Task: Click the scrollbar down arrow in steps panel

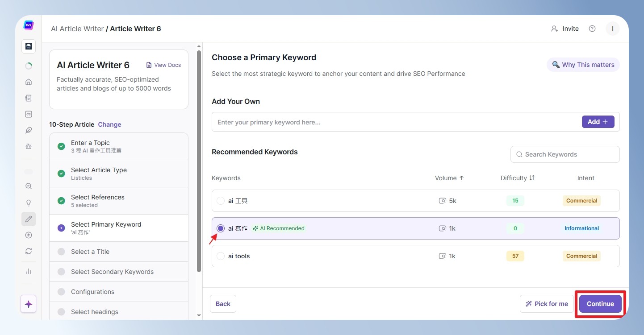Action: coord(199,316)
